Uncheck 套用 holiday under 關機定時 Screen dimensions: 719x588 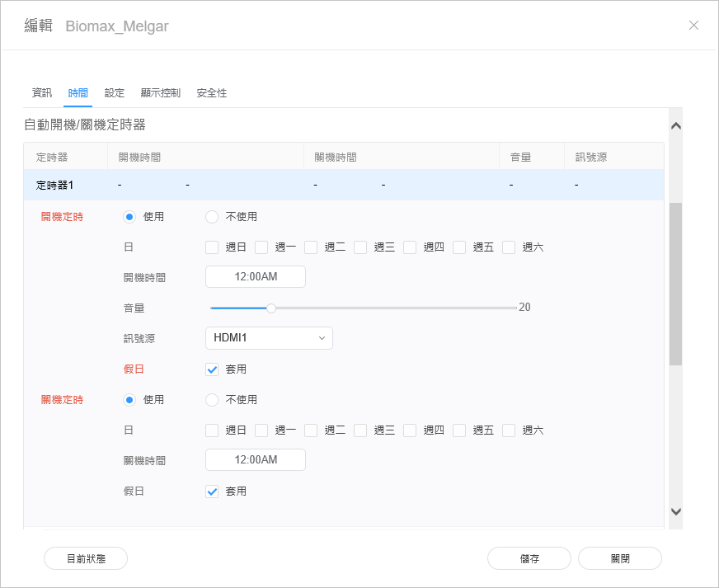(212, 492)
